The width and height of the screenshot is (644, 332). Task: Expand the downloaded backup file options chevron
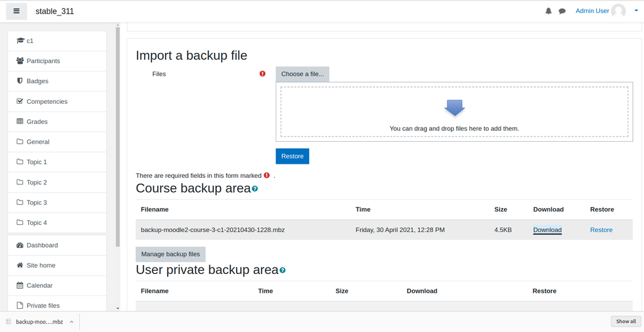71,322
